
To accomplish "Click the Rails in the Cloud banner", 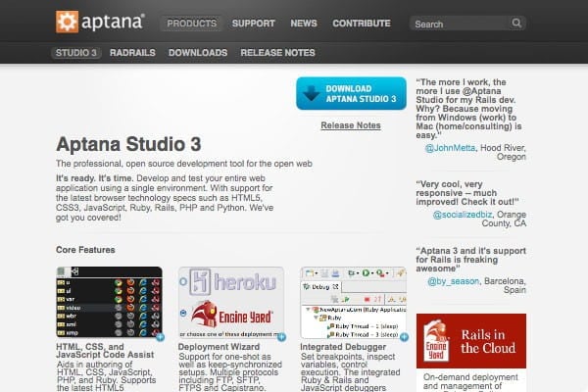I will click(471, 341).
